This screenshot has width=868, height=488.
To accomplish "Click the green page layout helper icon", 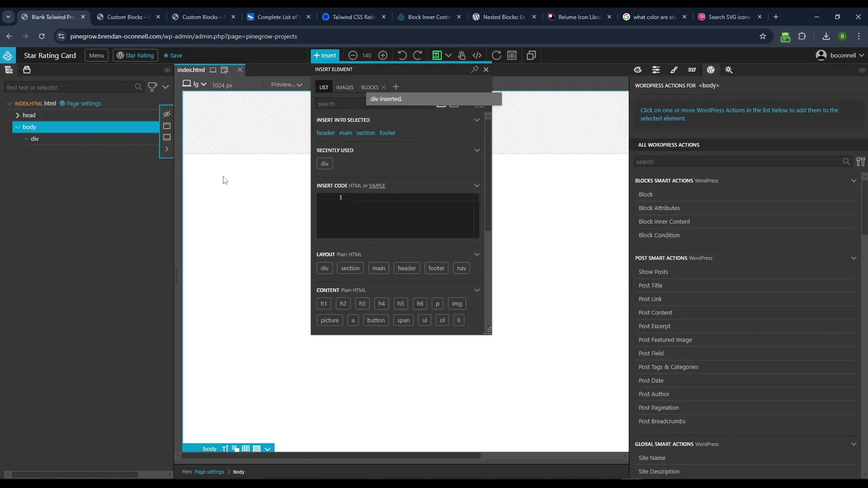I will tap(437, 55).
